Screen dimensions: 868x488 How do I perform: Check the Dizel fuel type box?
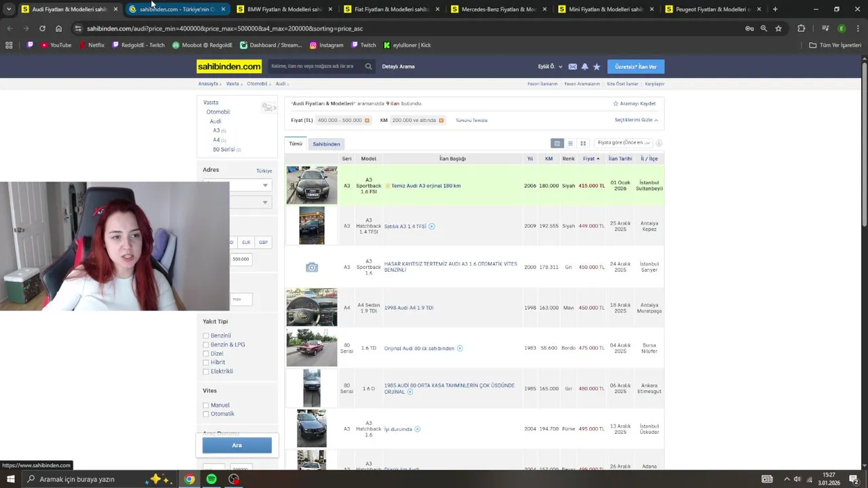click(x=205, y=353)
